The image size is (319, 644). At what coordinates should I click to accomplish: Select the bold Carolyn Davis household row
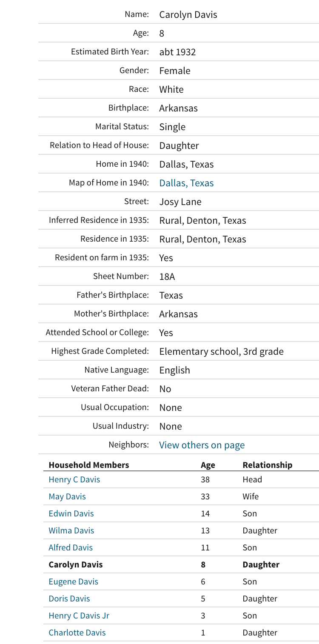click(x=181, y=564)
